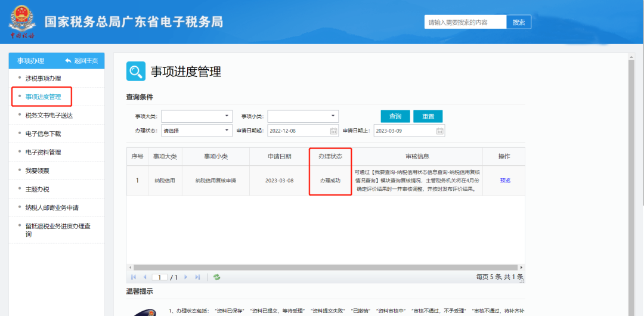Click the 申请日期 column header
The image size is (644, 316).
[x=279, y=157]
